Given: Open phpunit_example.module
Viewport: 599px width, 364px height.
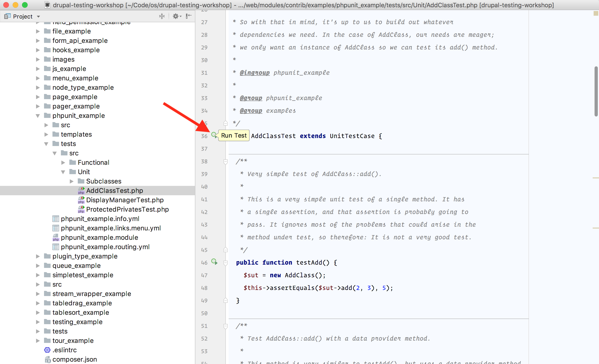Looking at the screenshot, I should pyautogui.click(x=99, y=237).
